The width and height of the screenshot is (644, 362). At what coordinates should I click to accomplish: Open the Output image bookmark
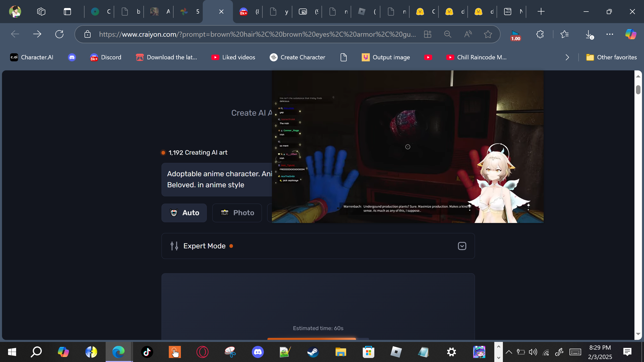[386, 57]
